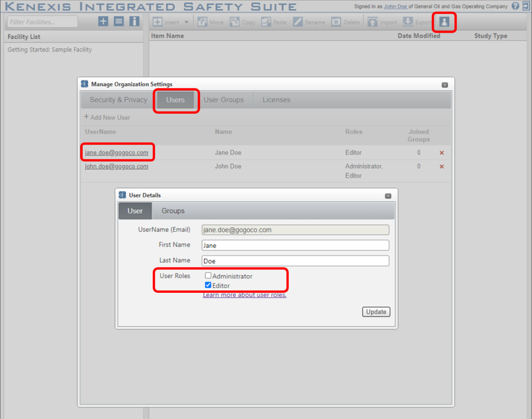The height and width of the screenshot is (419, 532).
Task: Click the plus icon to add a facility
Action: tap(103, 21)
